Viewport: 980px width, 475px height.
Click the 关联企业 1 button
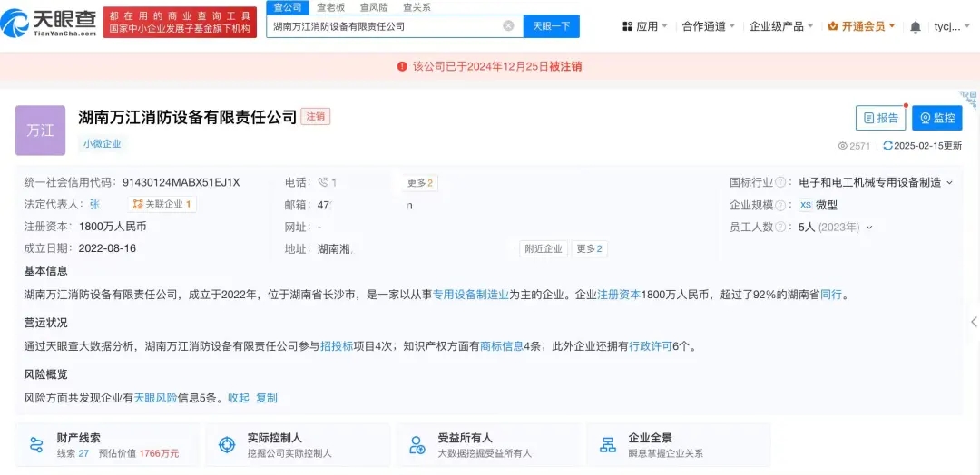[162, 204]
